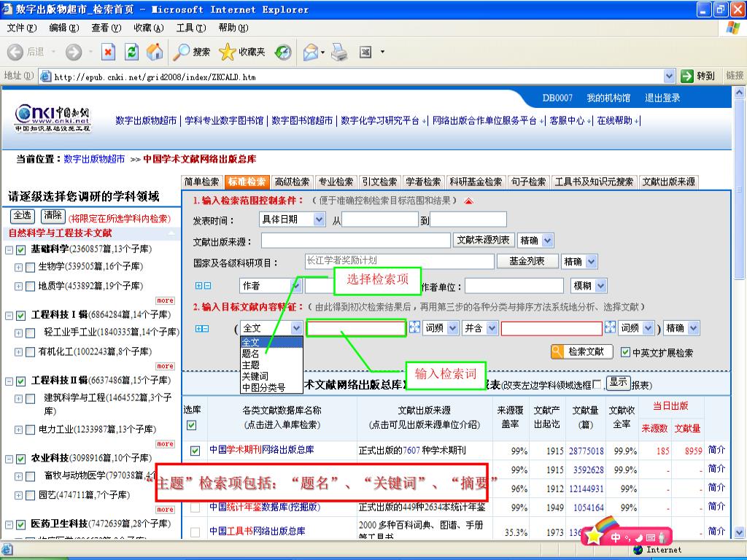Open the IME soft keyboard icon

(x=651, y=537)
